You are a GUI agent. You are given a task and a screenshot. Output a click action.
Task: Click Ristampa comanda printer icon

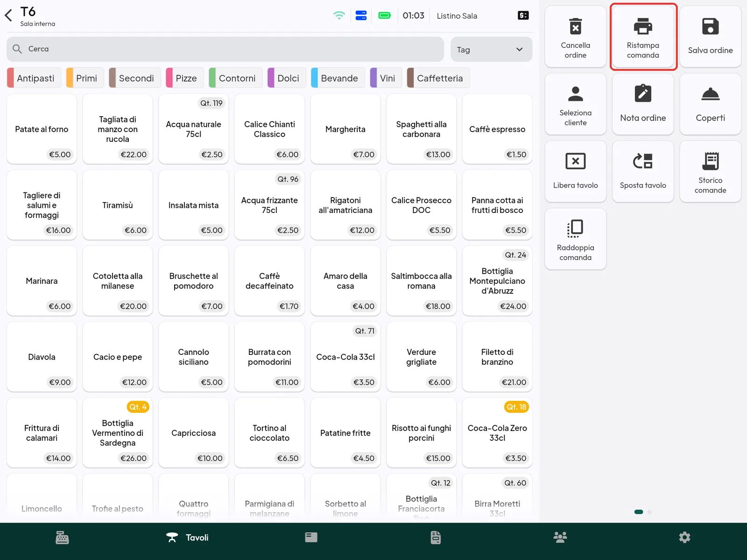pos(643,27)
